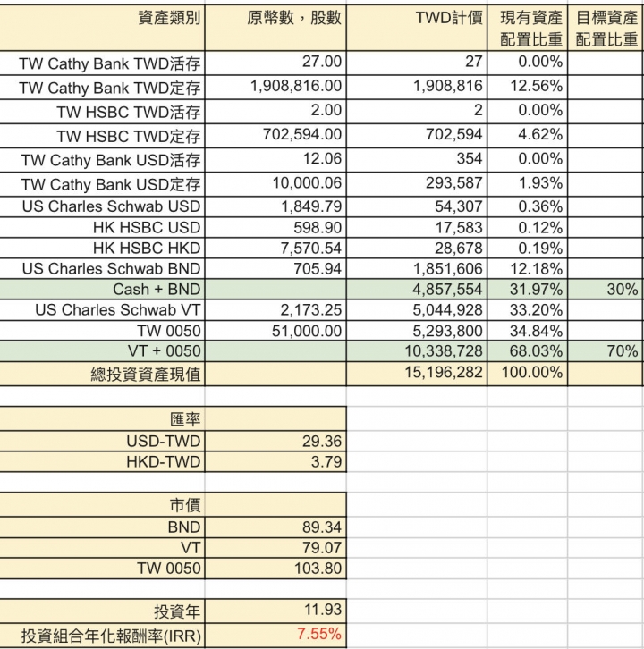
Task: Click cell showing 51,000.00 shares
Action: click(x=275, y=331)
